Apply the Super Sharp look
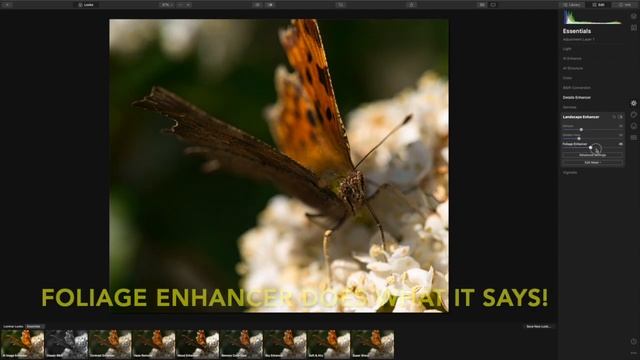The image size is (640, 360). tap(373, 344)
